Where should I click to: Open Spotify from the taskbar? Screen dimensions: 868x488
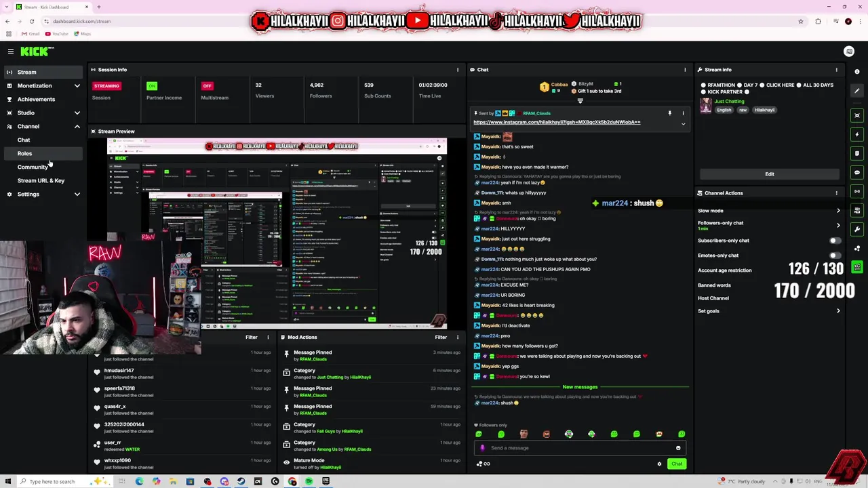(x=309, y=481)
